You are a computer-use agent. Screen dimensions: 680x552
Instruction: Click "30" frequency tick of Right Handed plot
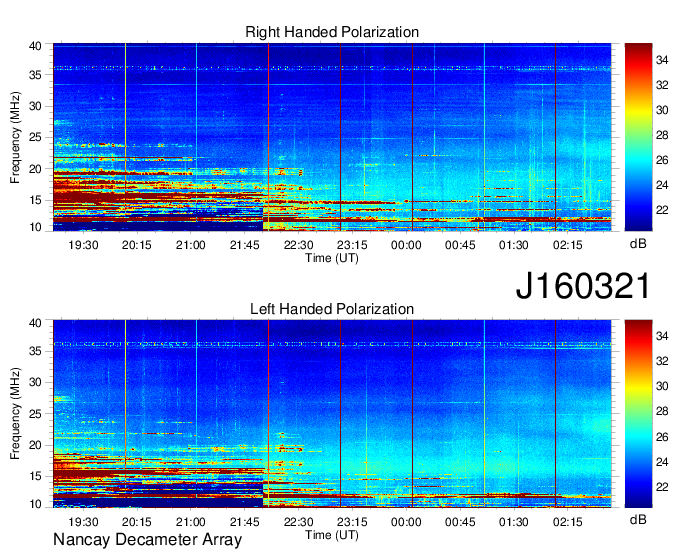(35, 106)
